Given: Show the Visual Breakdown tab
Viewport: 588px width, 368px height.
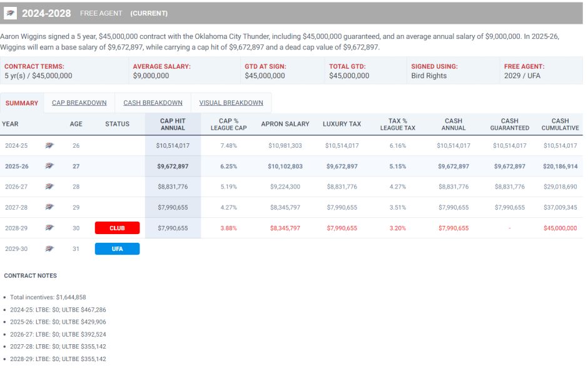Looking at the screenshot, I should [x=231, y=103].
